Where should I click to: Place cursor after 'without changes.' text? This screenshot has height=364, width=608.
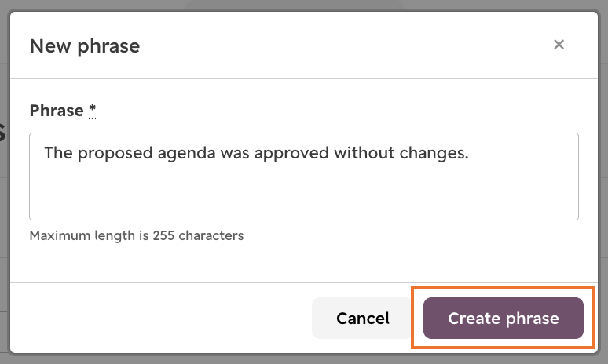tap(470, 153)
